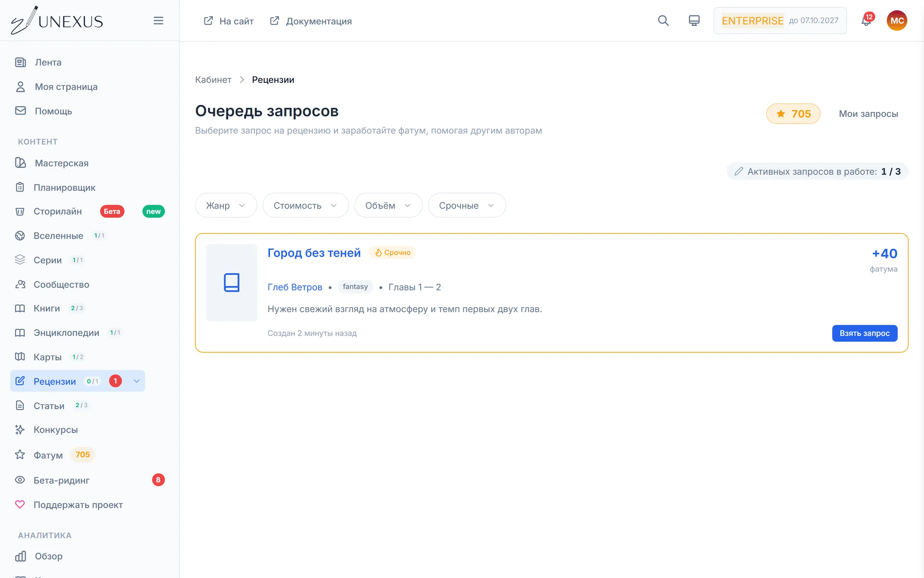
Task: Click the monitor display icon in header
Action: click(694, 20)
